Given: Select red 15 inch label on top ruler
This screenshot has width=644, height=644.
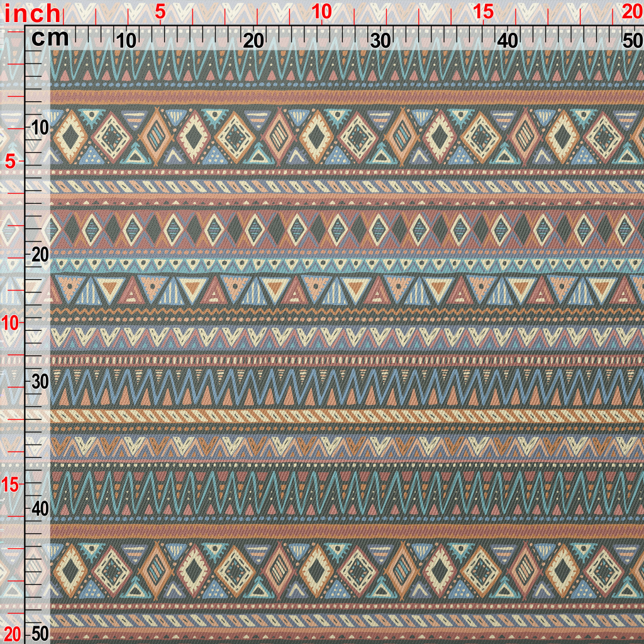Looking at the screenshot, I should click(482, 12).
